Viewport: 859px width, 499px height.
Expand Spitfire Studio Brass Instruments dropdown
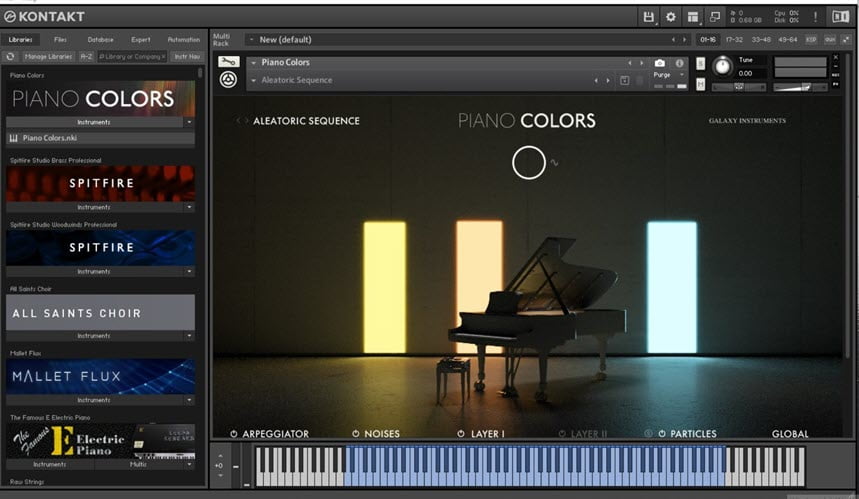click(x=189, y=207)
